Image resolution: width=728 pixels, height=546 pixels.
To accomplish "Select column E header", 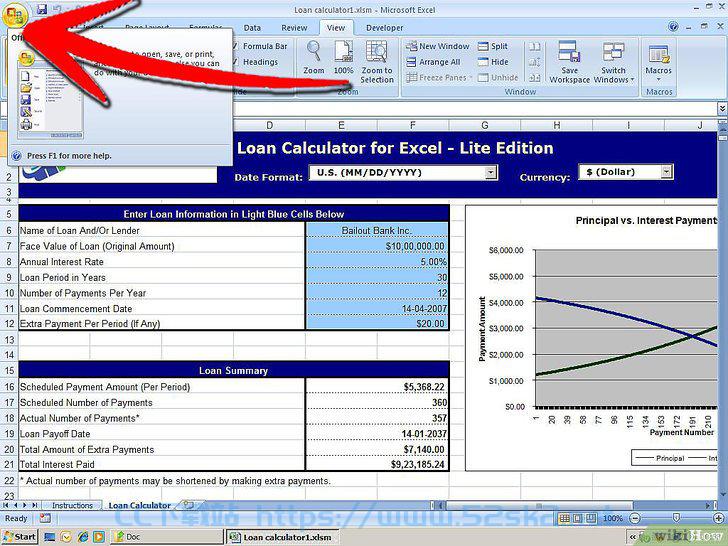I will point(341,125).
